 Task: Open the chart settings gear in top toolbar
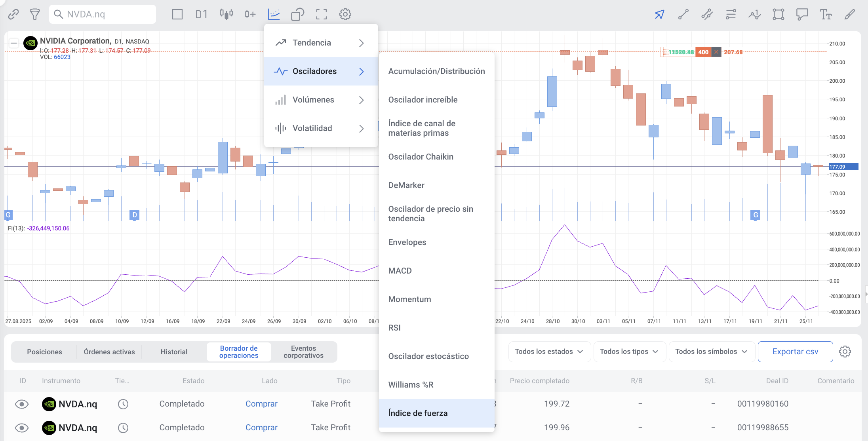tap(345, 14)
